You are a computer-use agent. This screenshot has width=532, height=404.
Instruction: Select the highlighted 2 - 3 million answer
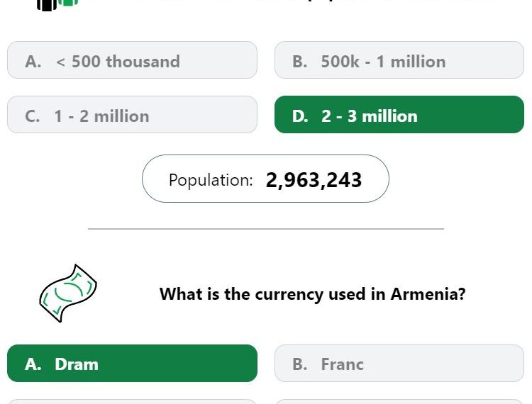(399, 115)
